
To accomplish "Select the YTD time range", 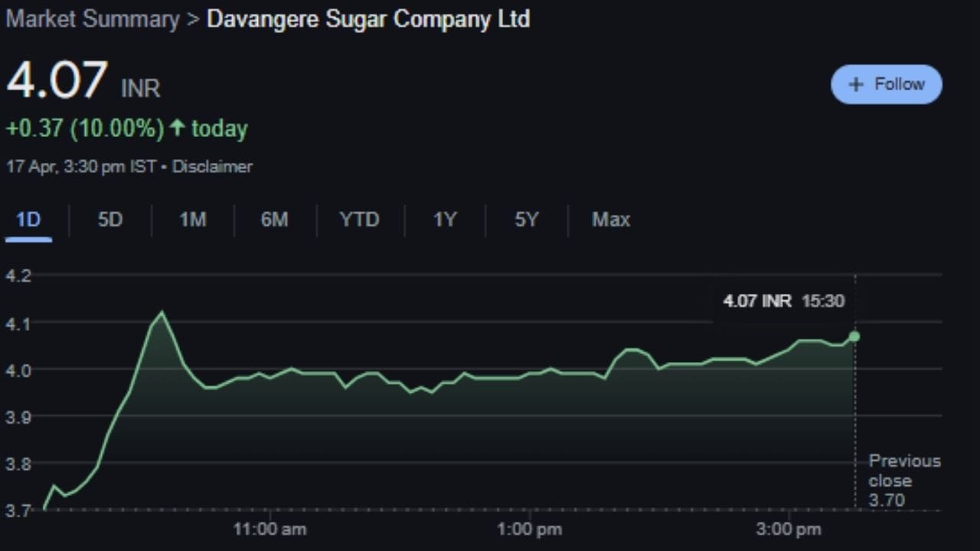I will 358,220.
